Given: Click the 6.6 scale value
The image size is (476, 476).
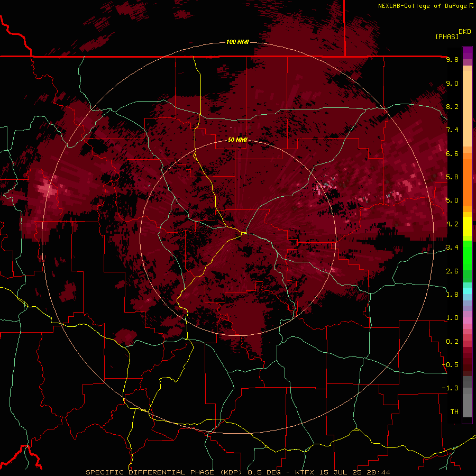Looking at the screenshot, I should (452, 153).
